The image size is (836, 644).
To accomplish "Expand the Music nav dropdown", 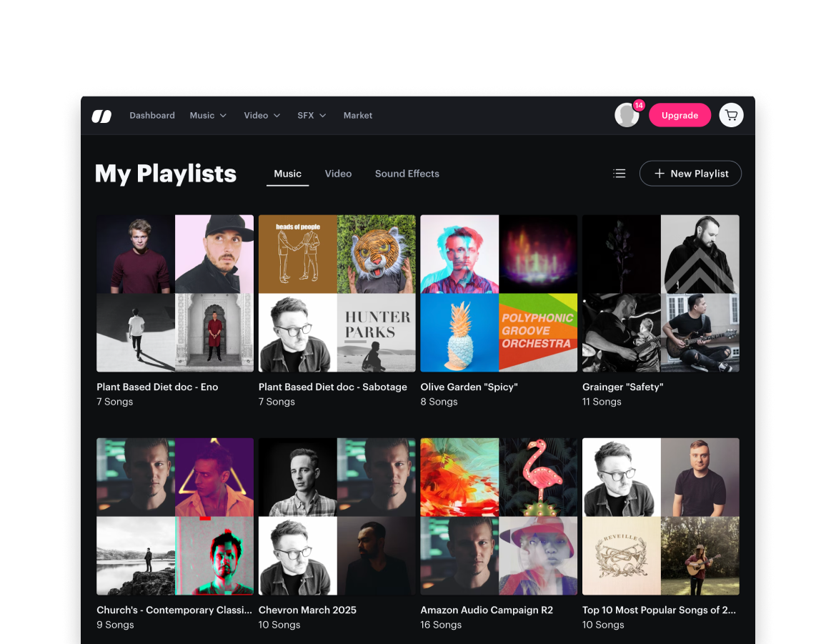I will coord(208,115).
